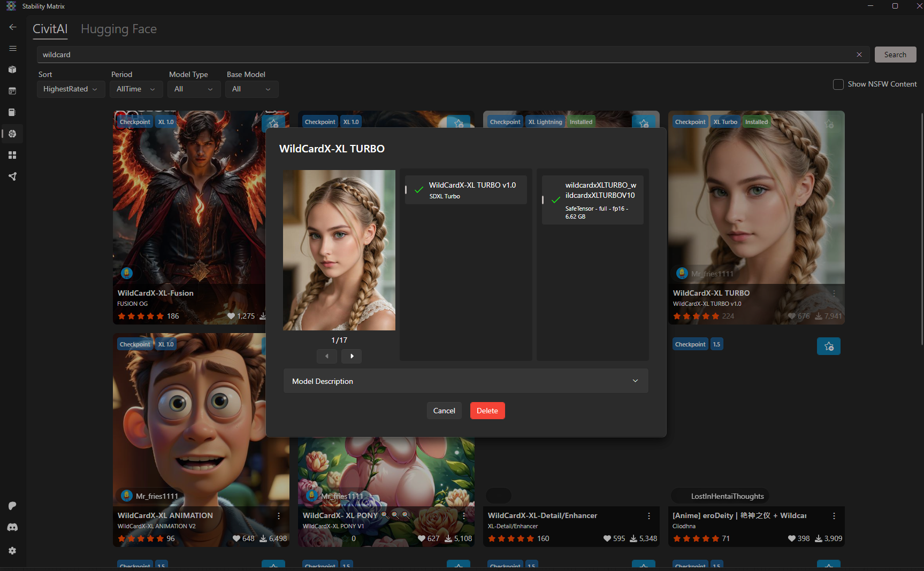Open the Model Type dropdown
The width and height of the screenshot is (924, 571).
pyautogui.click(x=194, y=89)
